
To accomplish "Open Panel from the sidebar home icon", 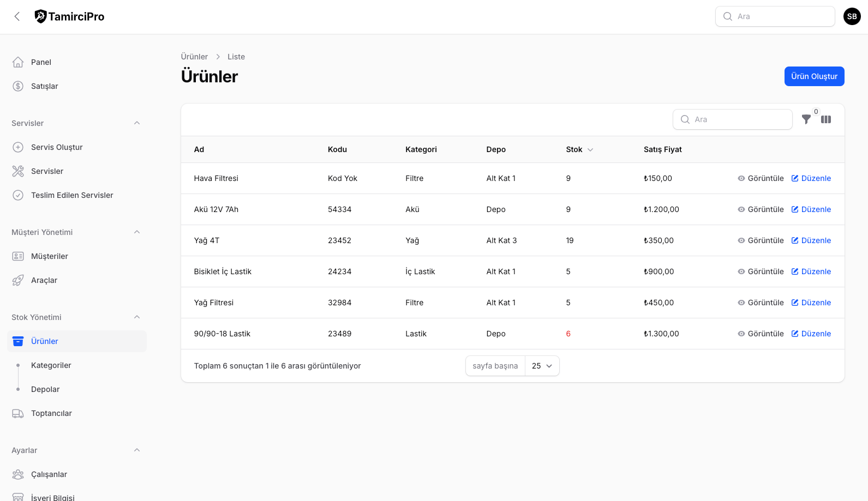I will pyautogui.click(x=18, y=62).
